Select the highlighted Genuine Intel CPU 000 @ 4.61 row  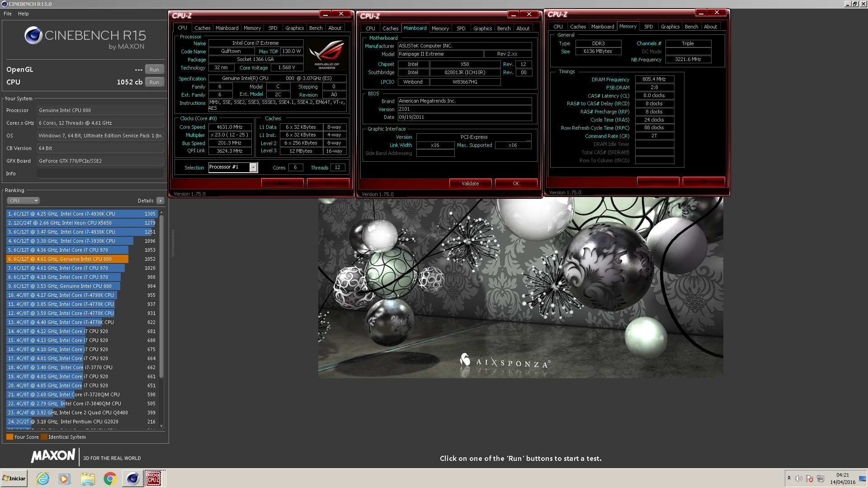[x=81, y=259]
